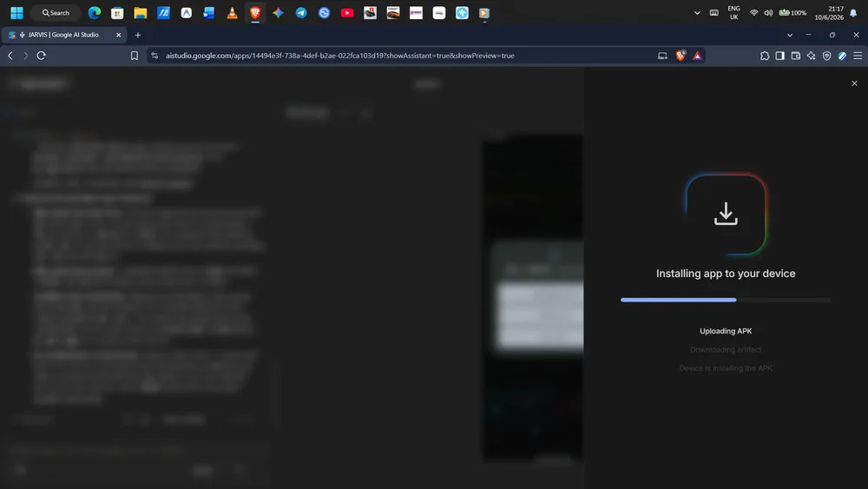Screen dimensions: 868x489
Task: Open the Leo AI sparkle icon
Action: 811,56
